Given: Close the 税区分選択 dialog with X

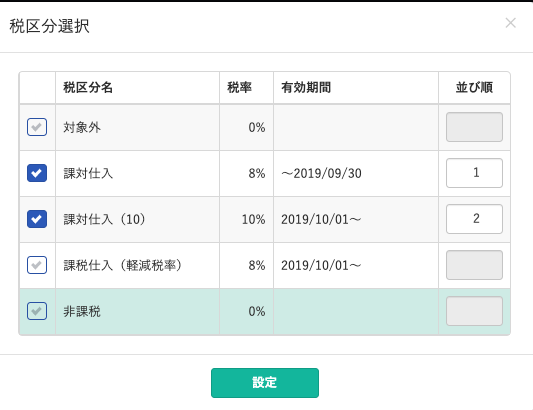Looking at the screenshot, I should click(x=511, y=23).
